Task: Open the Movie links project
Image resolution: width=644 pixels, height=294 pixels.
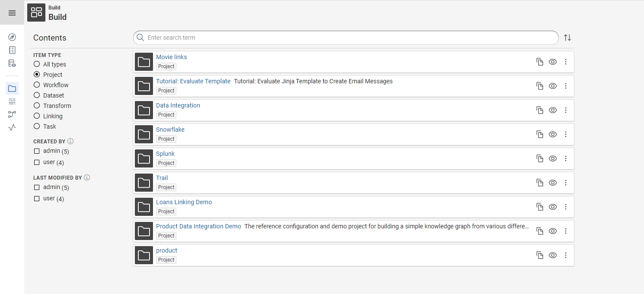Action: [x=171, y=57]
